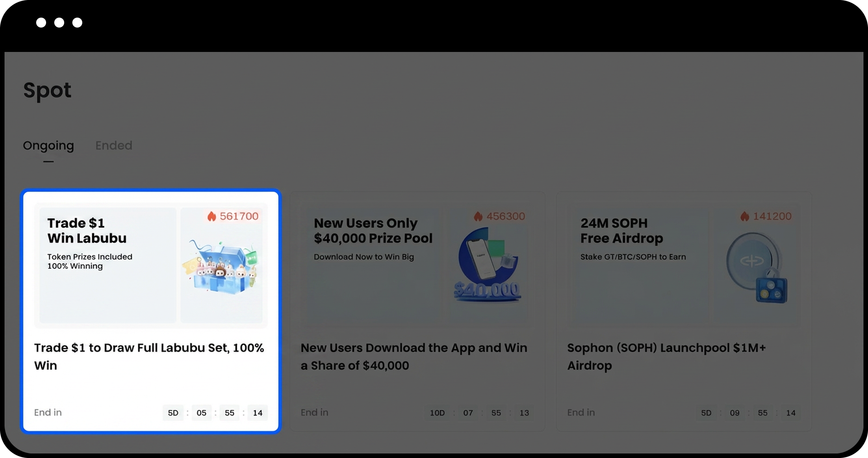Click the 10D countdown box on New Users card
Screen dimensions: 868x458
pos(437,413)
